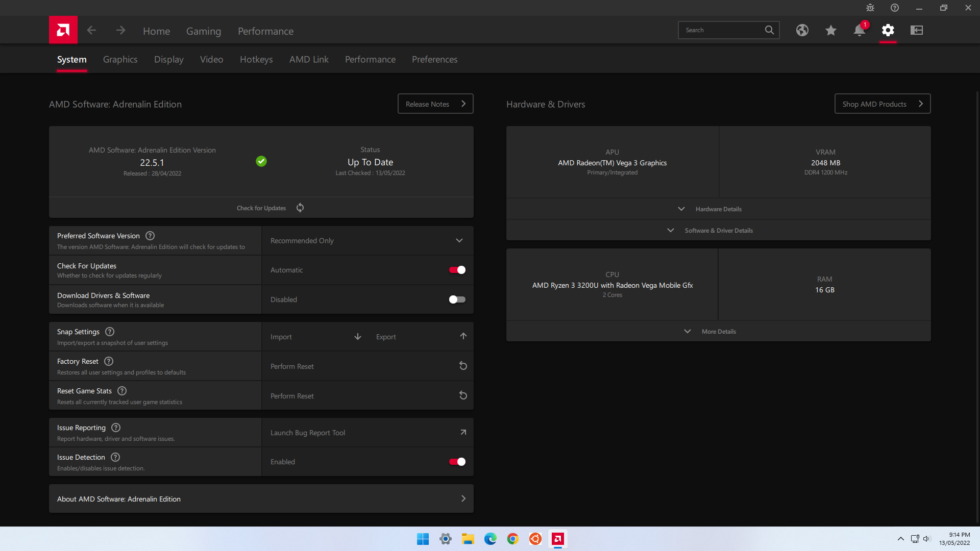Click the taskbar clock and date
The image size is (980, 551).
[954, 539]
